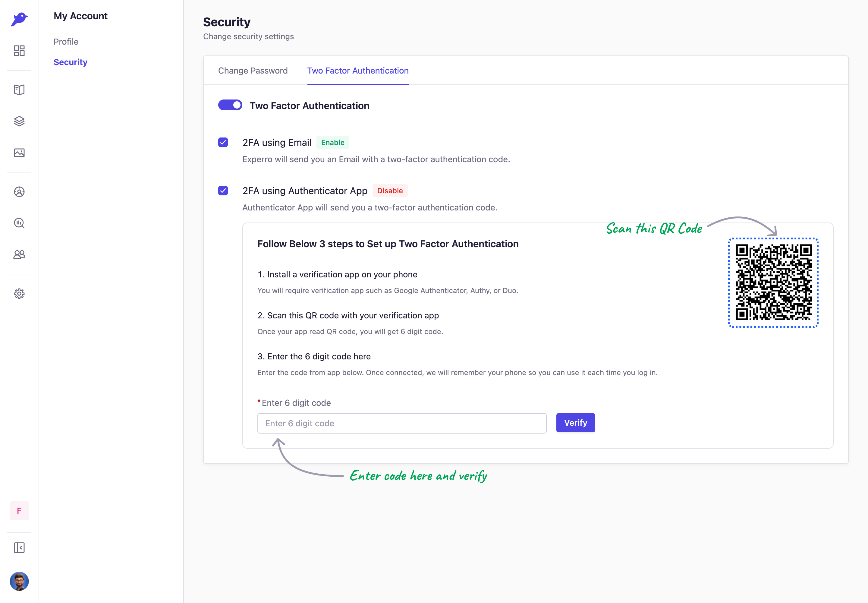Viewport: 868px width, 603px height.
Task: Open the settings gear icon in sidebar
Action: (19, 294)
